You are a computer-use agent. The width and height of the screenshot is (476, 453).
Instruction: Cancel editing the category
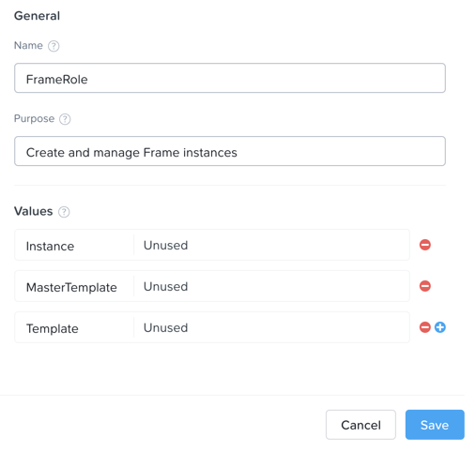(x=361, y=425)
